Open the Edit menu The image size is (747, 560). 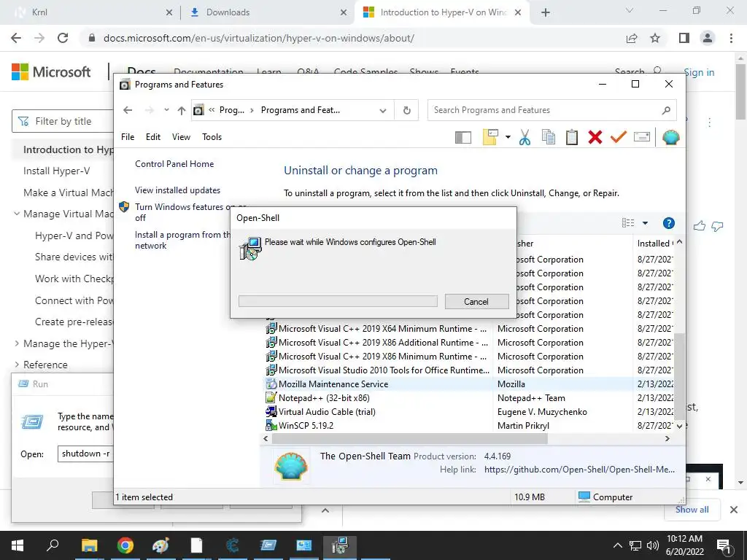153,137
